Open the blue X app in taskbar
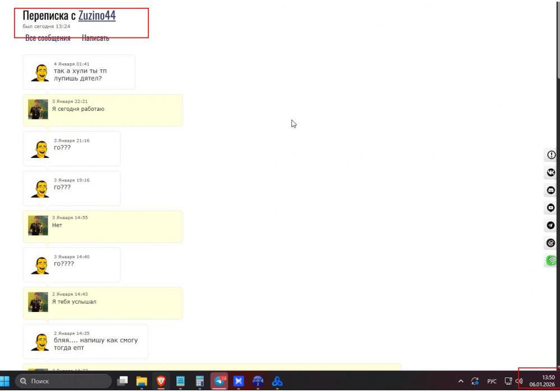The height and width of the screenshot is (392, 560). pos(239,381)
